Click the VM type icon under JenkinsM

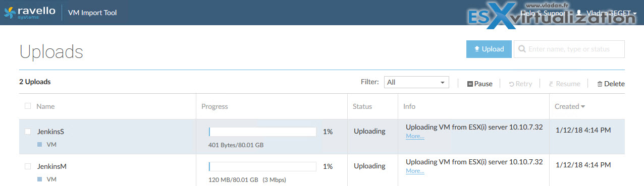click(x=40, y=179)
